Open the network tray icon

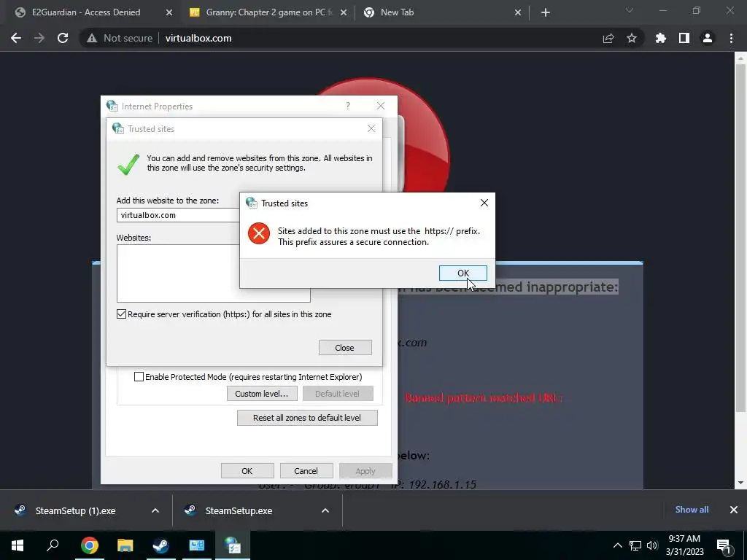[635, 545]
